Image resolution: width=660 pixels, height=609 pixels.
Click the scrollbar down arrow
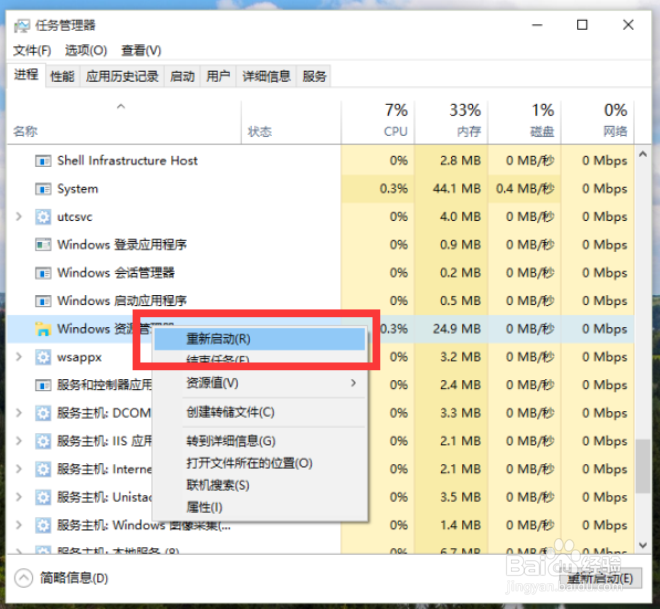(x=643, y=545)
